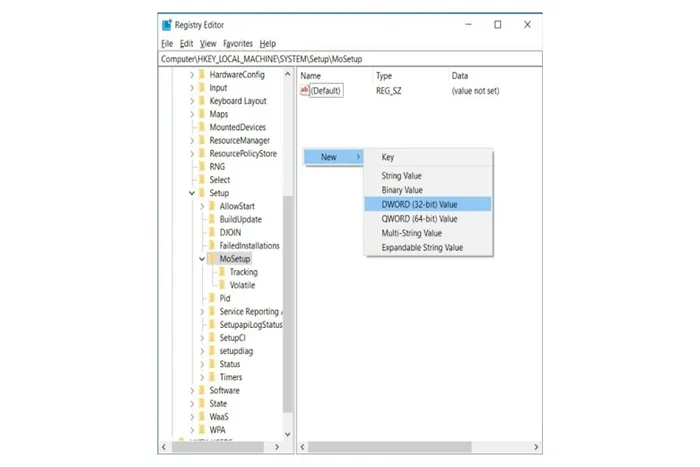Open the File menu
Screen dimensions: 700x467
point(167,43)
